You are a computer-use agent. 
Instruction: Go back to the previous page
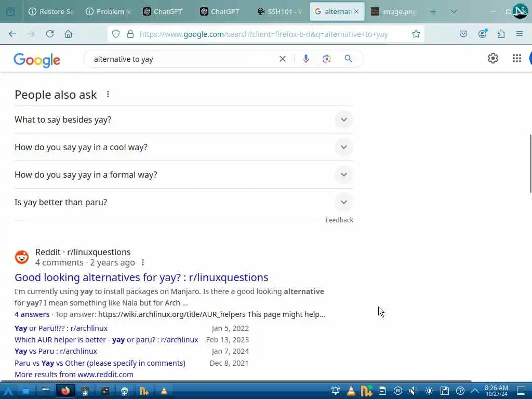pos(12,34)
